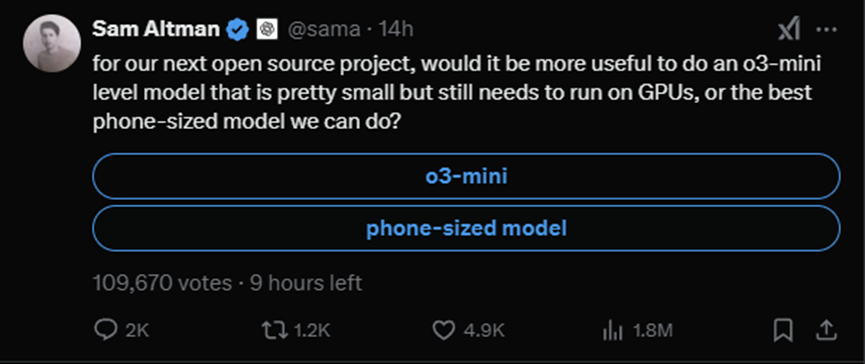Click the blue verified checkmark badge
865x364 pixels.
[x=238, y=29]
